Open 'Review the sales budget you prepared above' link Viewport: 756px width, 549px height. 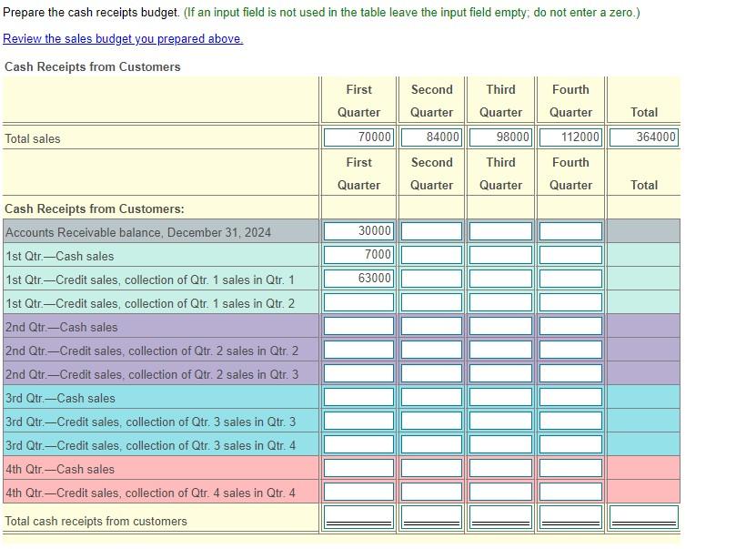(x=123, y=38)
